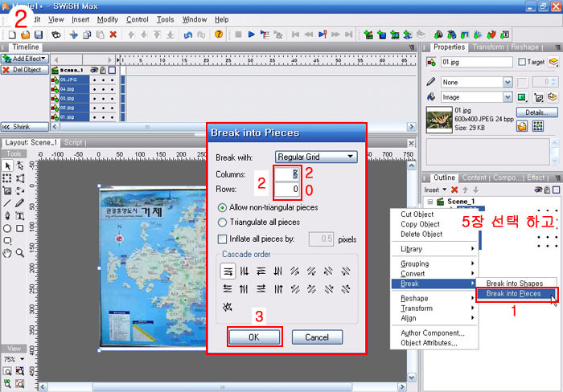The image size is (563, 392).
Task: Select the Text tool
Action: click(x=20, y=215)
